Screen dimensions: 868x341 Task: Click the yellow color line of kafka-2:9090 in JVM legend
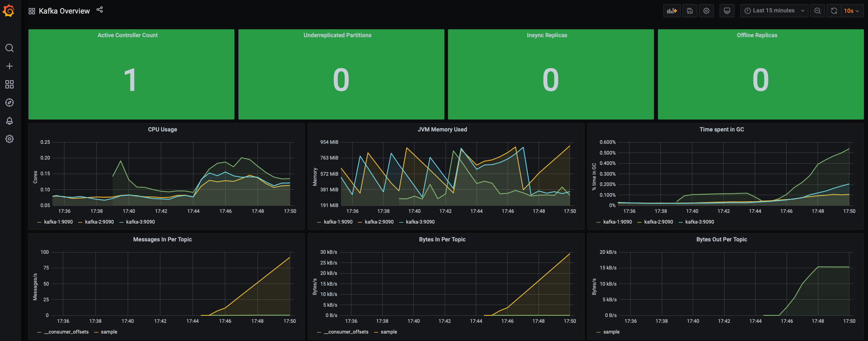[360, 222]
